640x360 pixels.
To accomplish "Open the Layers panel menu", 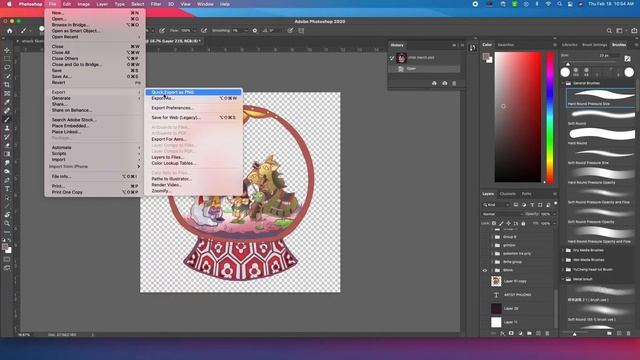I will [554, 194].
